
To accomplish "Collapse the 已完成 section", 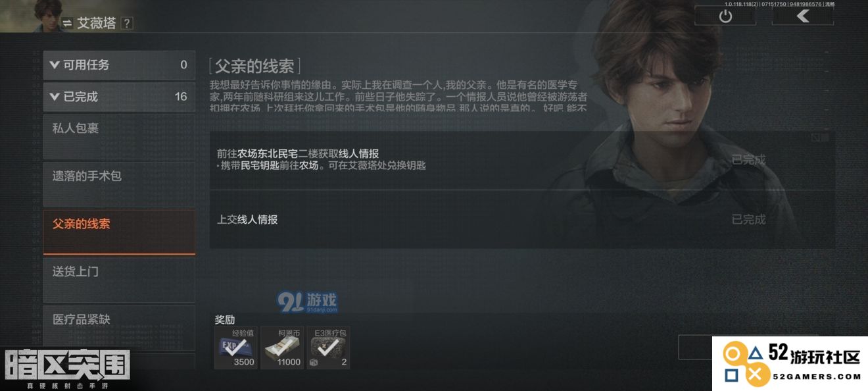I will [x=119, y=97].
